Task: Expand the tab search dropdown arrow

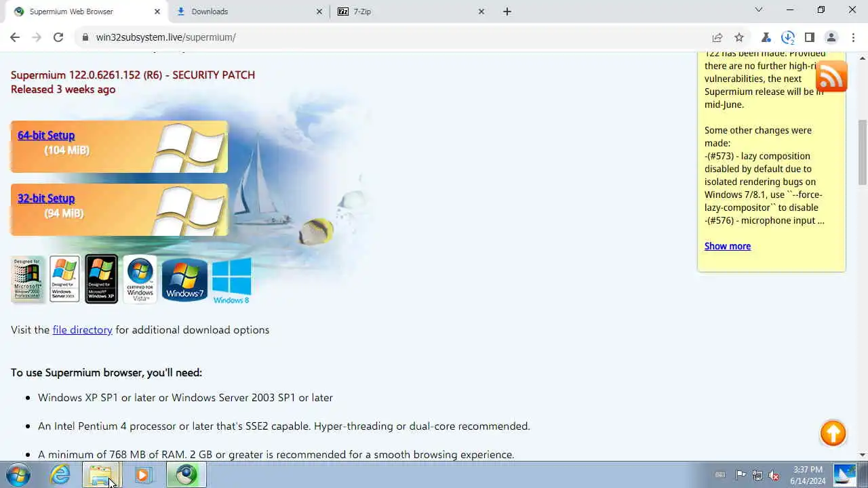Action: pyautogui.click(x=759, y=10)
